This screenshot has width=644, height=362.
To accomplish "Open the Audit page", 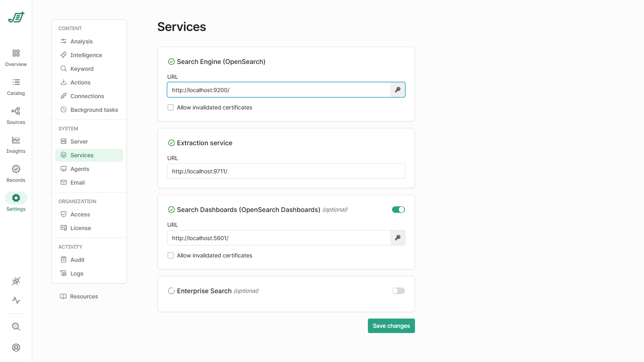I will coord(89,260).
